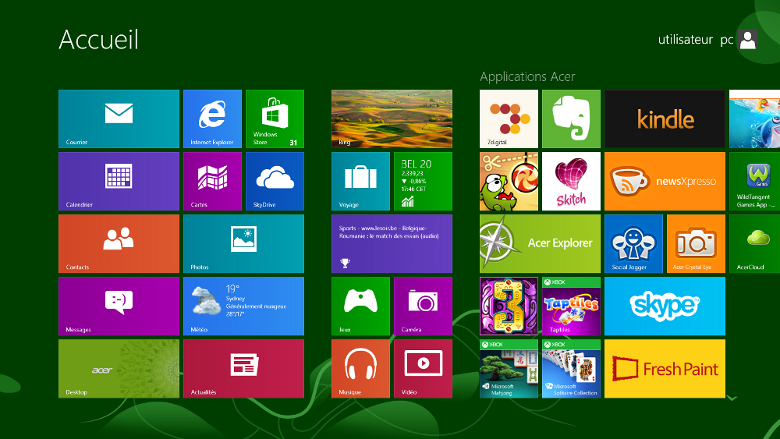Click the Applications Acer group heading

click(x=527, y=77)
